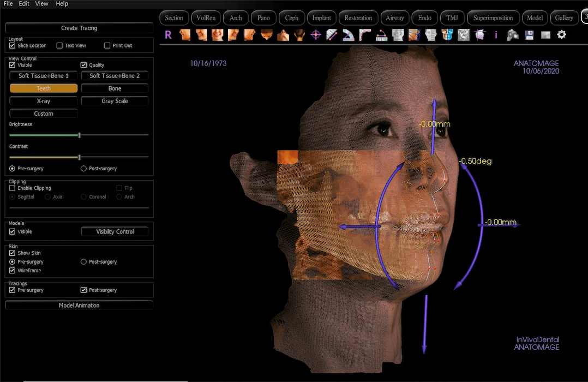588x382 pixels.
Task: Click the floppy disk save icon
Action: pos(529,35)
